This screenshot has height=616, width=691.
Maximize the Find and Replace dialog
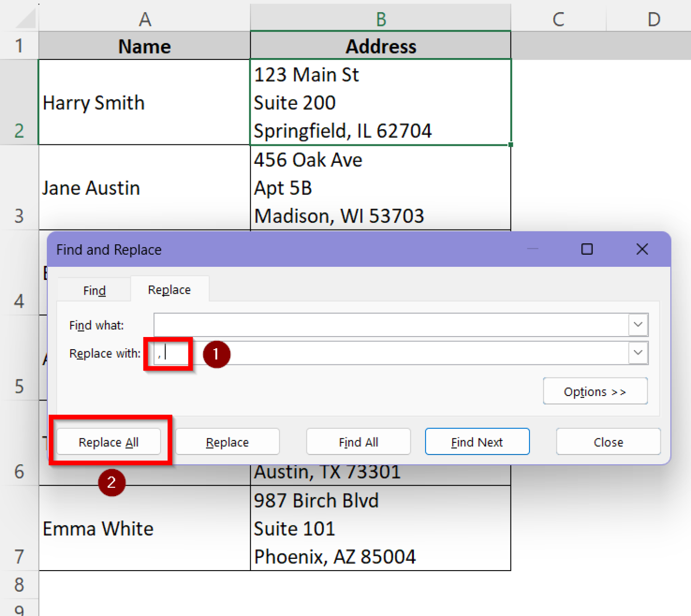[x=587, y=249]
